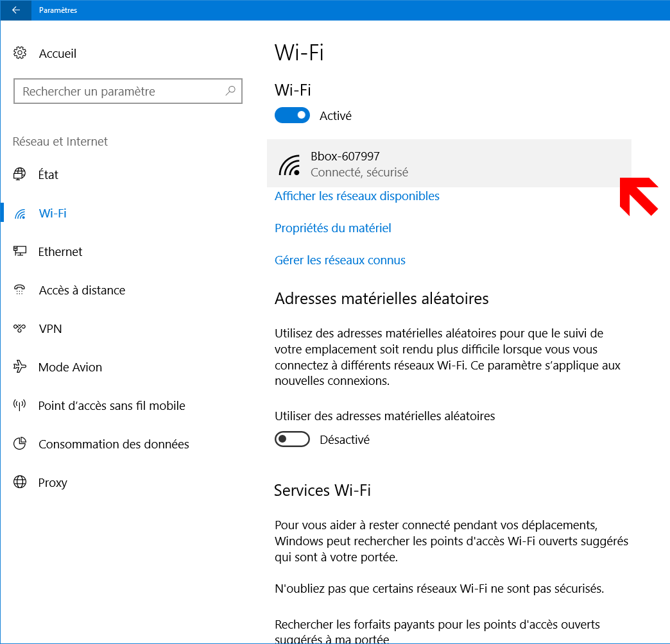Turn off the Wi-Fi toggle switch

tap(292, 115)
